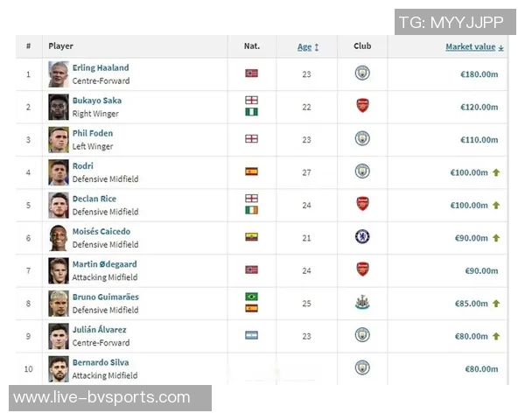The height and width of the screenshot is (420, 525).
Task: Click Declan Rice's player photo thumbnail
Action: coord(59,205)
